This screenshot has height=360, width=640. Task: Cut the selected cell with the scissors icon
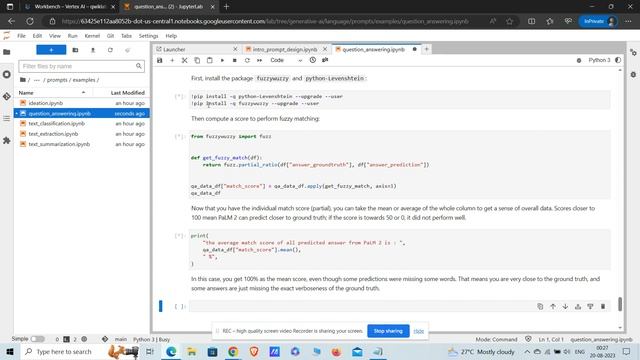(x=184, y=60)
